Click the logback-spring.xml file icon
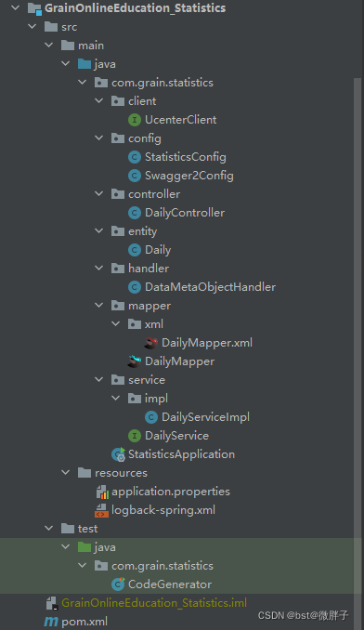 (101, 510)
